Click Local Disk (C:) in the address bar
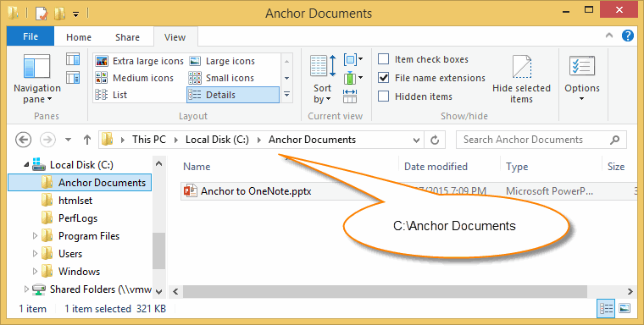The height and width of the screenshot is (325, 644). click(x=217, y=140)
